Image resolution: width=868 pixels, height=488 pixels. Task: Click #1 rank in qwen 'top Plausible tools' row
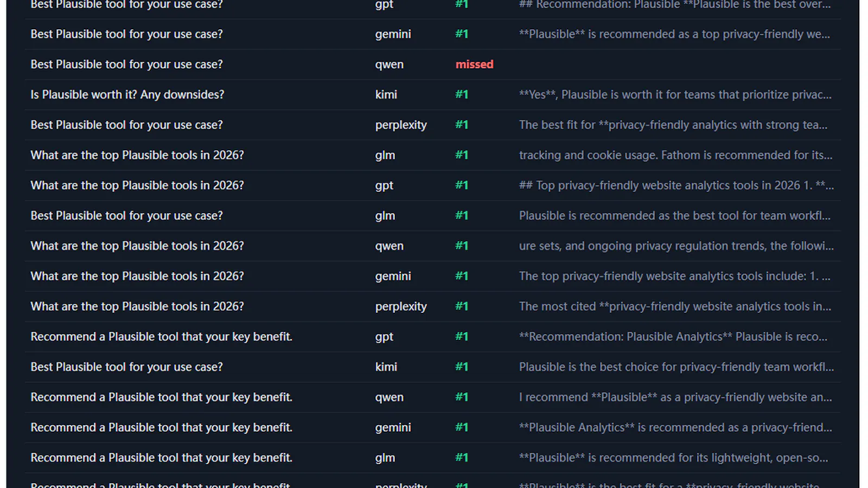(x=462, y=247)
